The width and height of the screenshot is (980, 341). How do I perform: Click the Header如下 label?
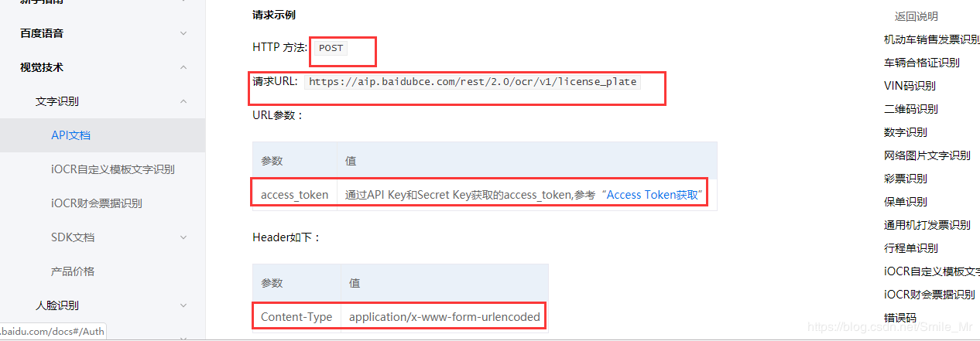click(x=286, y=237)
